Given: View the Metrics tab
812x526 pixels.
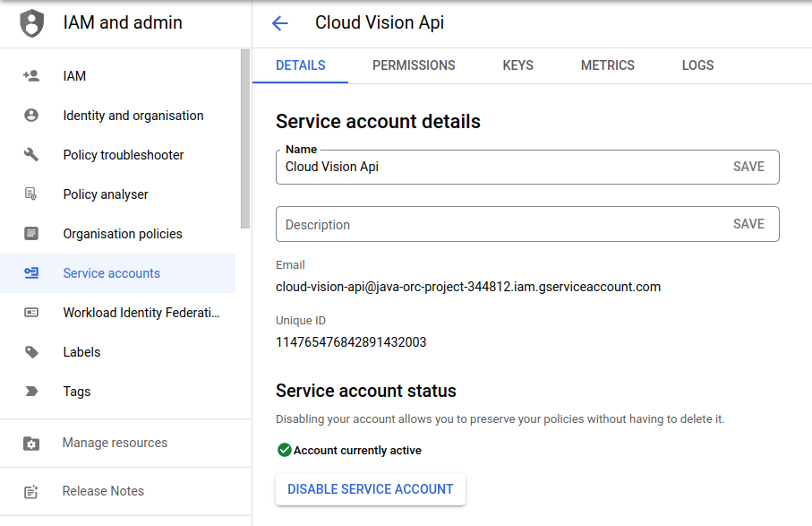Looking at the screenshot, I should 607,65.
